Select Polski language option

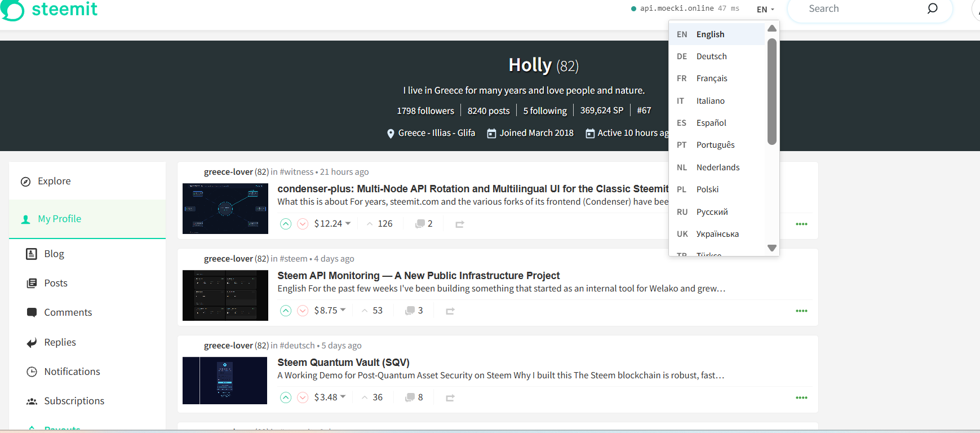717,189
